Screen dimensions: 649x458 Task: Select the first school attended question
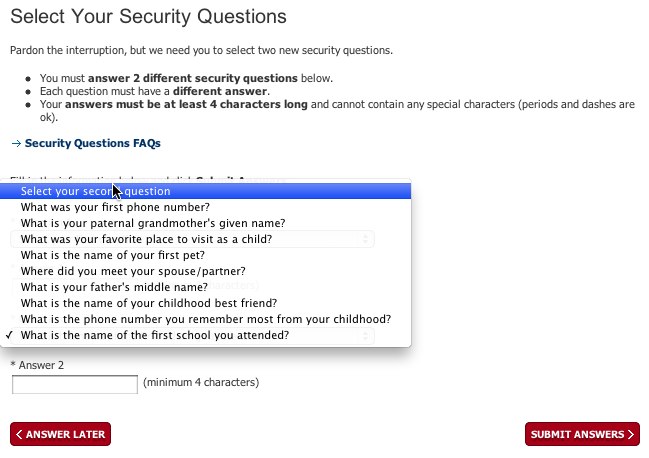pos(154,335)
